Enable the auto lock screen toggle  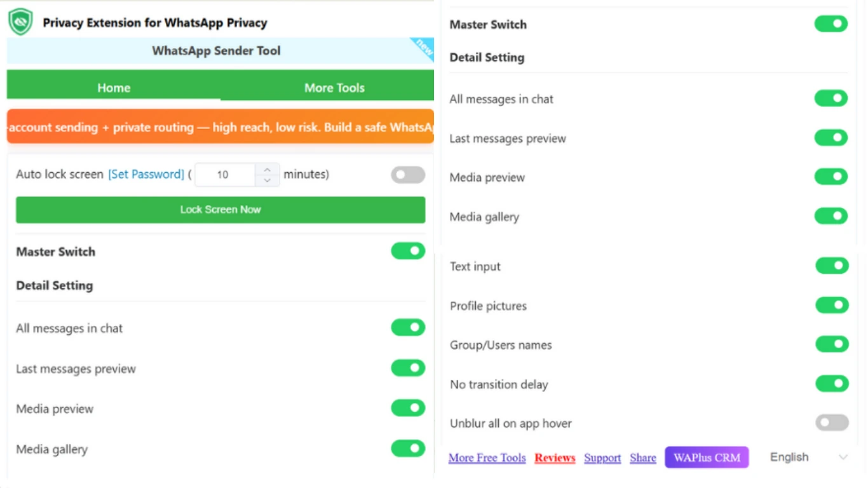point(407,174)
